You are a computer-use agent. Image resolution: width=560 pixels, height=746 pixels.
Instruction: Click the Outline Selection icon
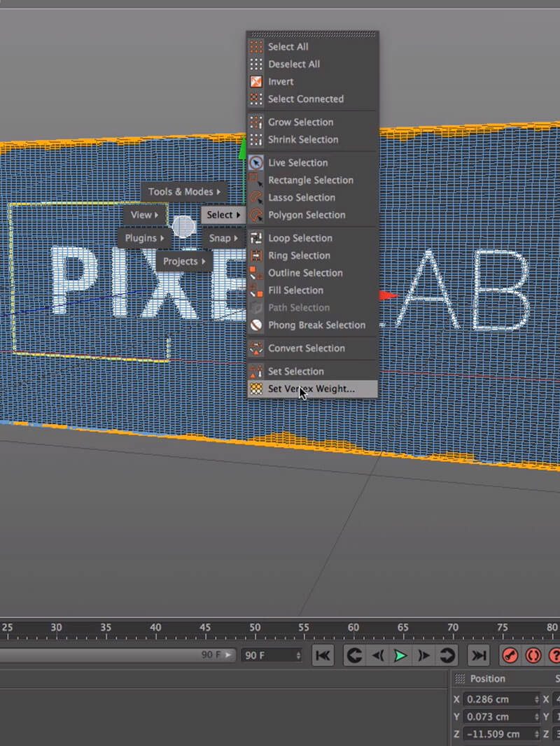coord(256,273)
